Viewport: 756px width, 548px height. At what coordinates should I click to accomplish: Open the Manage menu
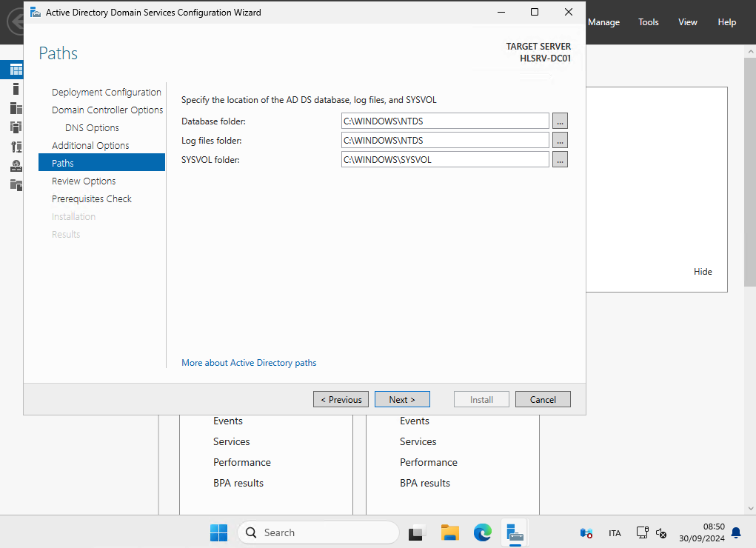(x=603, y=22)
